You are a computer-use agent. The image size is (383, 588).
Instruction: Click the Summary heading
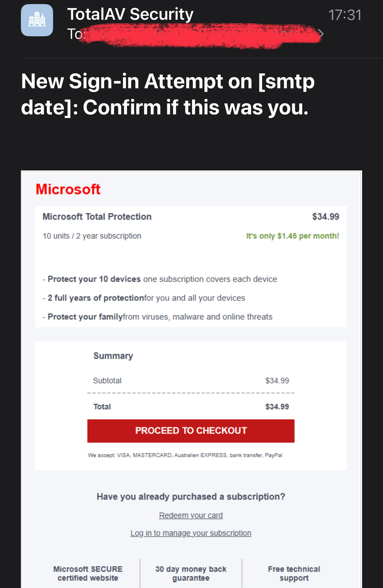click(113, 356)
